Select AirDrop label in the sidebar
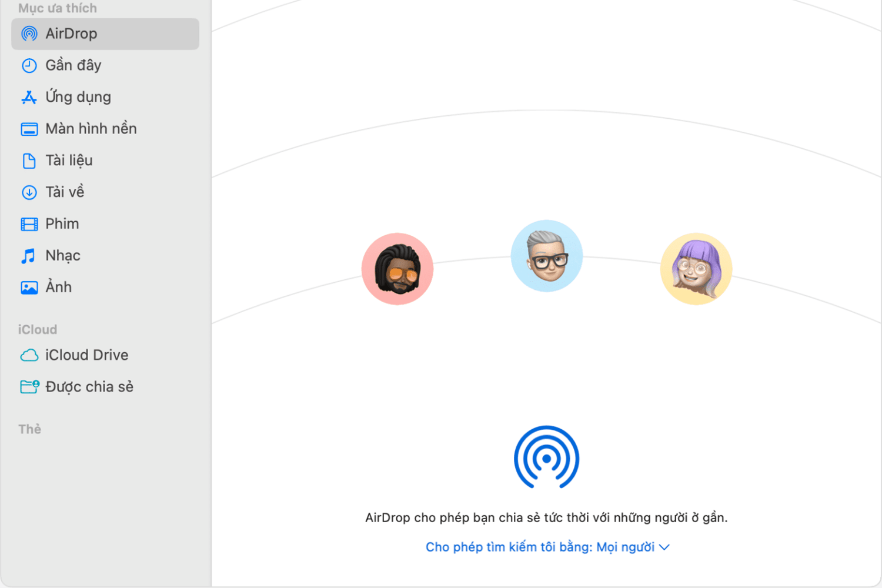 (x=71, y=34)
